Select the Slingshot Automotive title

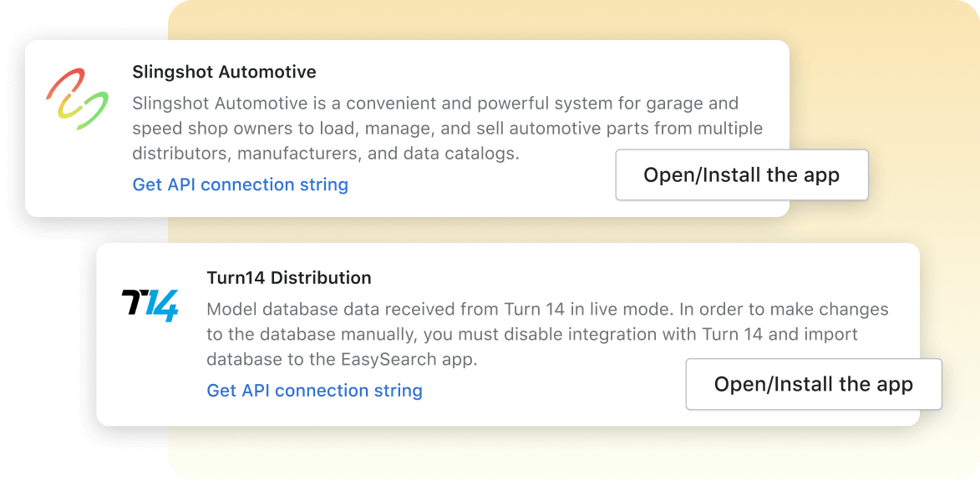click(x=224, y=72)
